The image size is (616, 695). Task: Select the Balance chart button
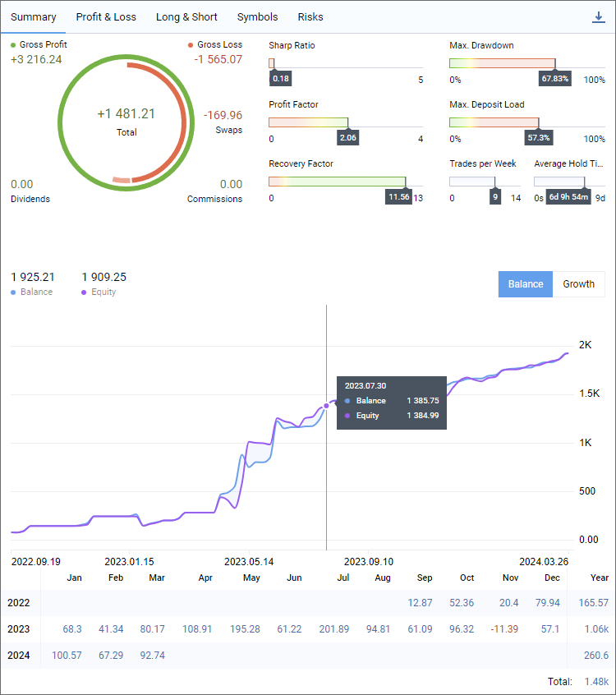tap(525, 284)
